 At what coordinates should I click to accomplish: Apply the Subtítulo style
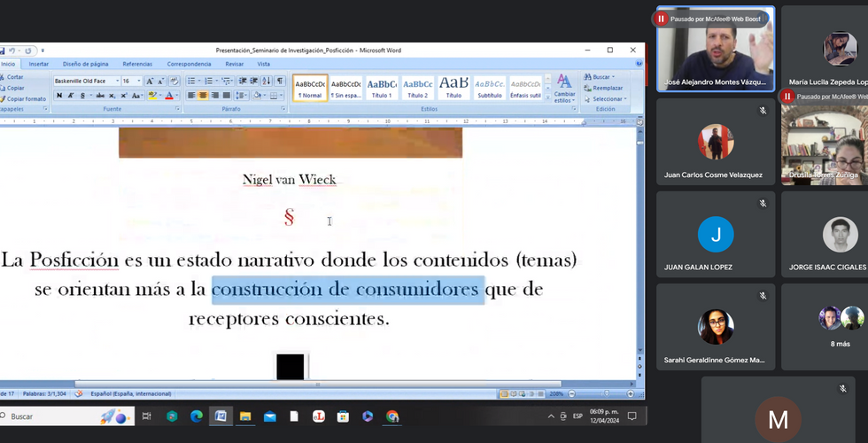[x=489, y=88]
